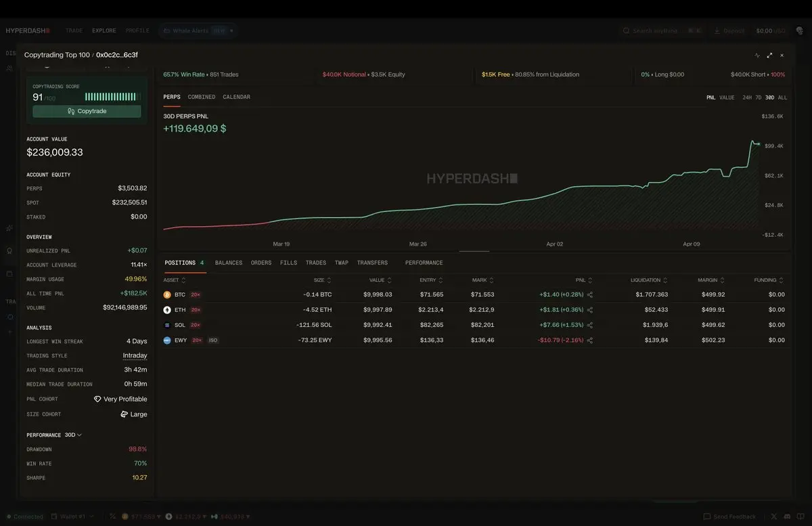Close the trader details modal

click(x=782, y=56)
